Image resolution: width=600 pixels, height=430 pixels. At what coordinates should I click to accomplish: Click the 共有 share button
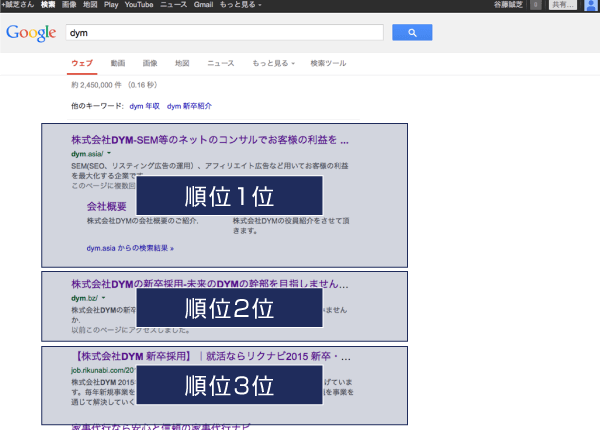click(x=562, y=5)
